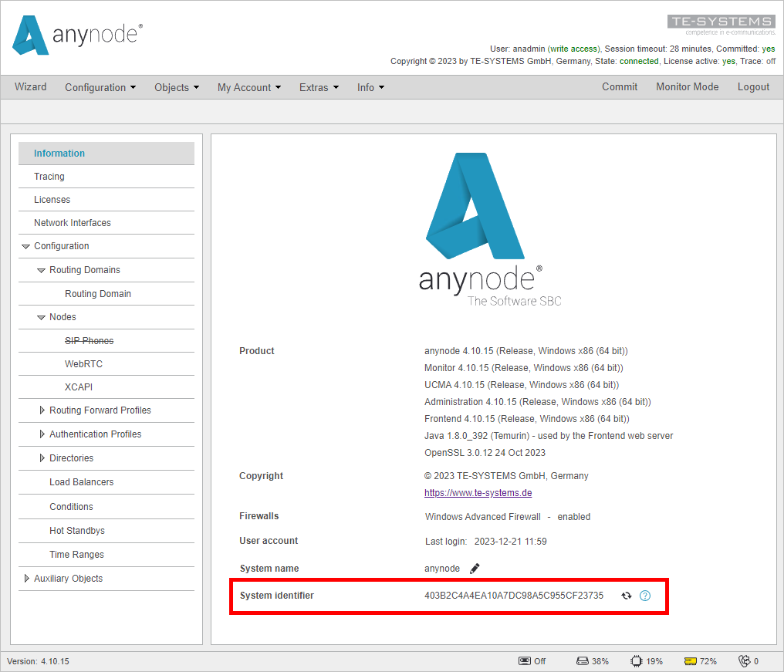Image resolution: width=784 pixels, height=672 pixels.
Task: Expand the Auxiliary Objects section
Action: 26,578
